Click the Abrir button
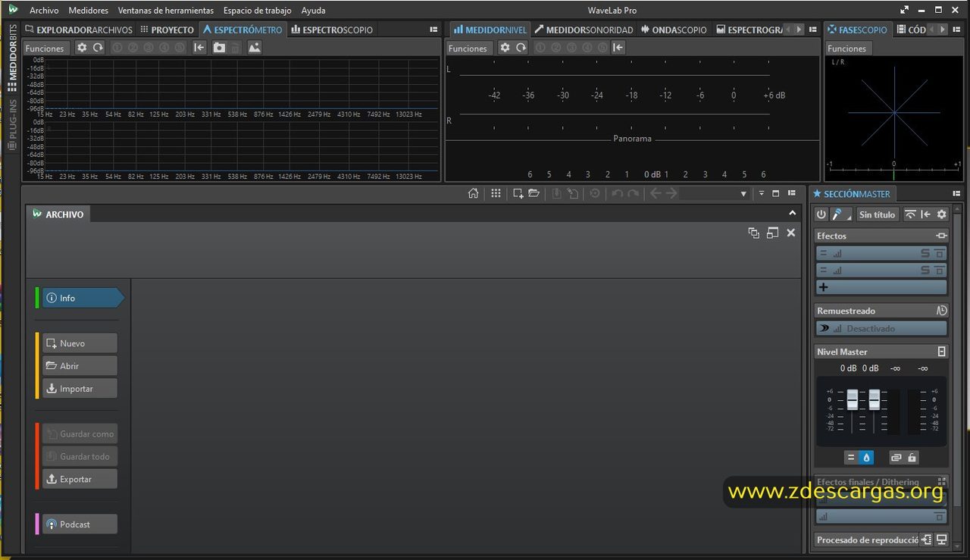Viewport: 970px width, 560px height. [x=80, y=366]
